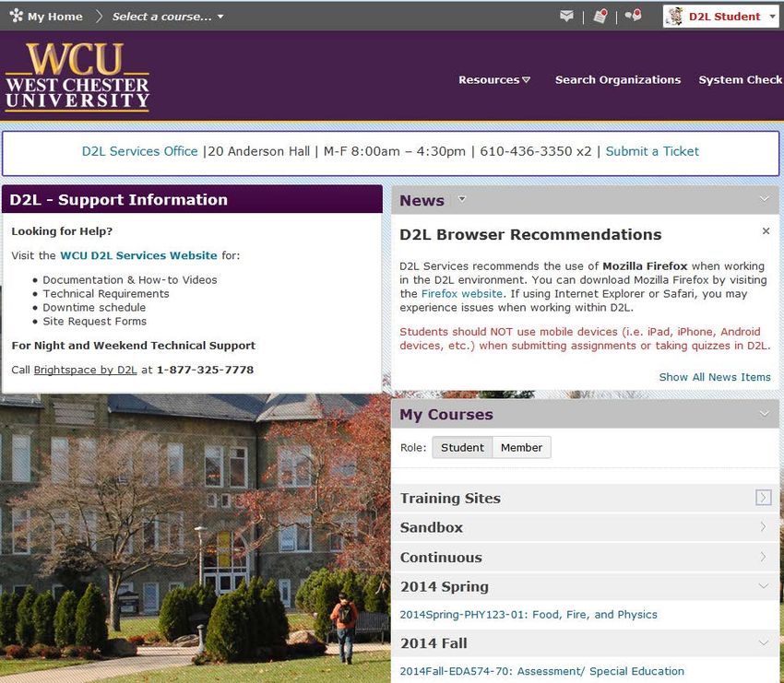Open the messages envelope icon
Screen dimensions: 784x683
[x=566, y=16]
